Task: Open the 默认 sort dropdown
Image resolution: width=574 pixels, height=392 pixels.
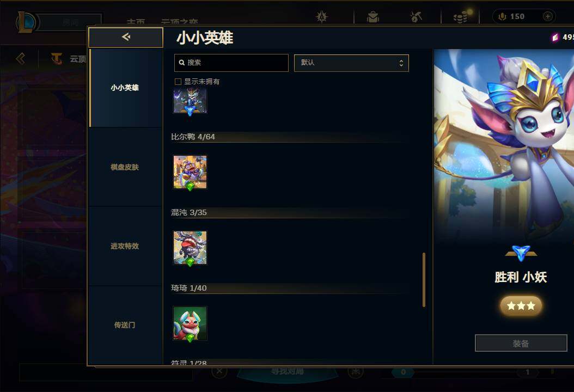Action: [351, 63]
